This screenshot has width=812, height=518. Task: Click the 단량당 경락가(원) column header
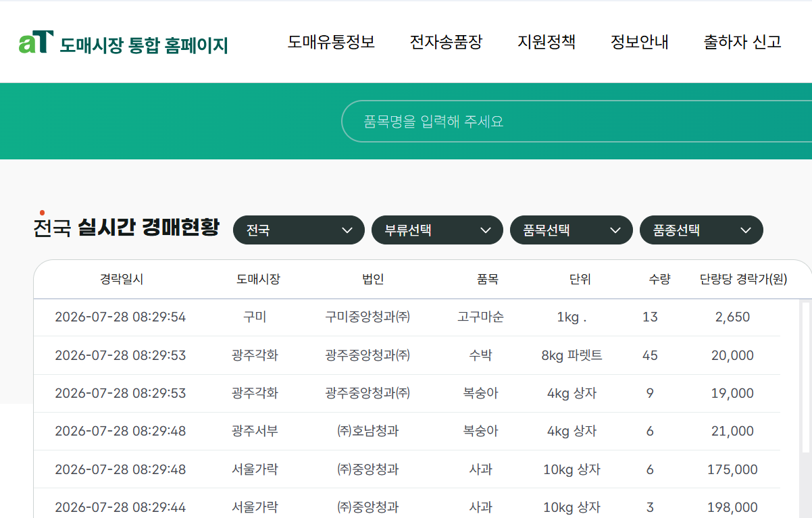(743, 279)
